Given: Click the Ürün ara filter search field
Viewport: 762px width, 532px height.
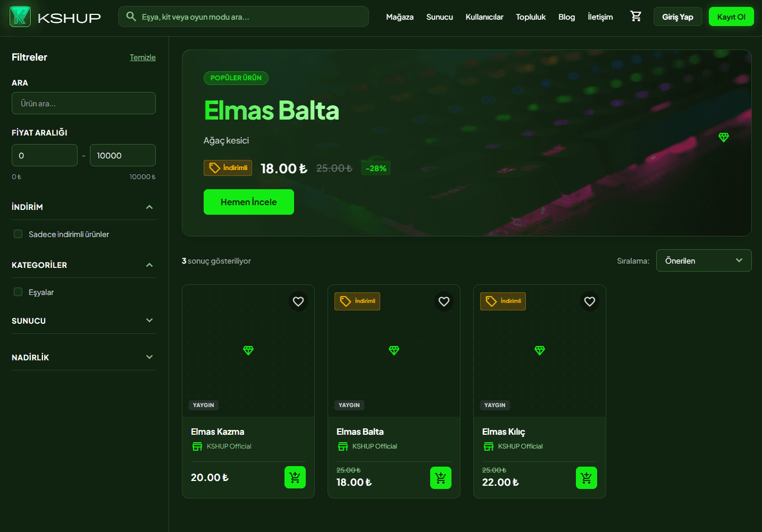Looking at the screenshot, I should tap(83, 103).
